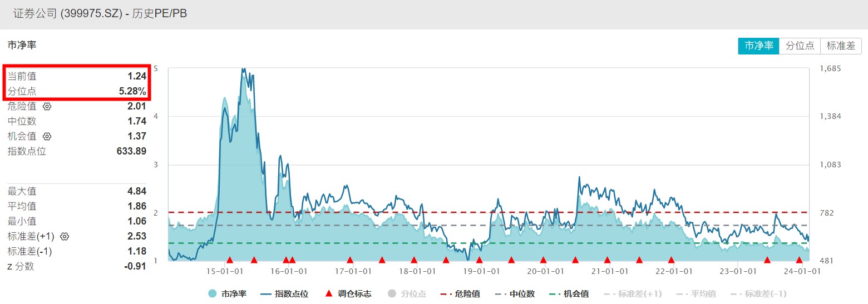Enable the 标准差(-1) legend line

pyautogui.click(x=759, y=293)
